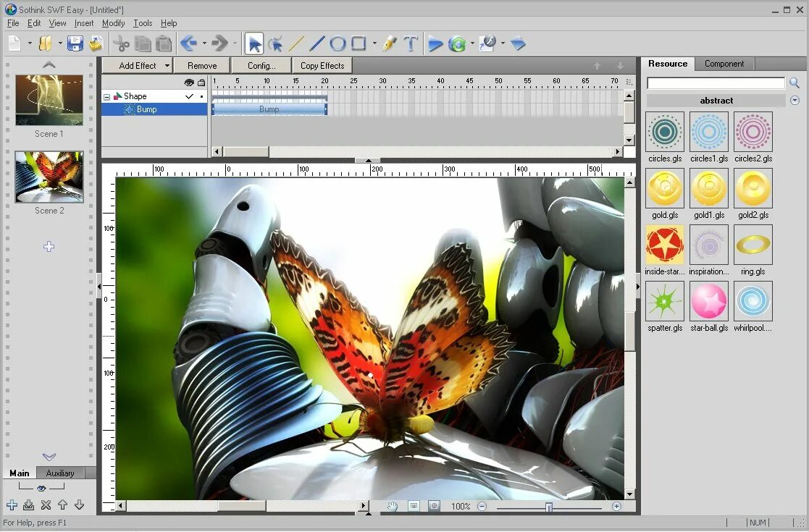Image resolution: width=809 pixels, height=532 pixels.
Task: Switch to the Component tab
Action: [x=724, y=64]
